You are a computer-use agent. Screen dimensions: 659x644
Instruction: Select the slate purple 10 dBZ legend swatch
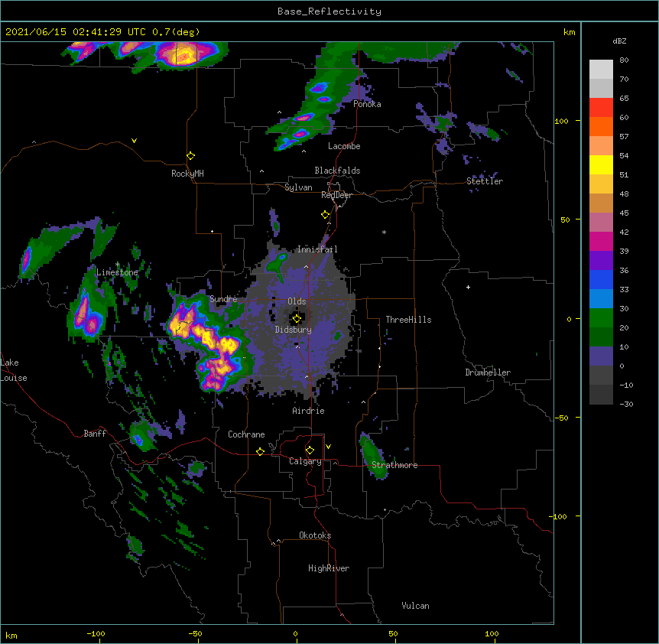[x=601, y=356]
